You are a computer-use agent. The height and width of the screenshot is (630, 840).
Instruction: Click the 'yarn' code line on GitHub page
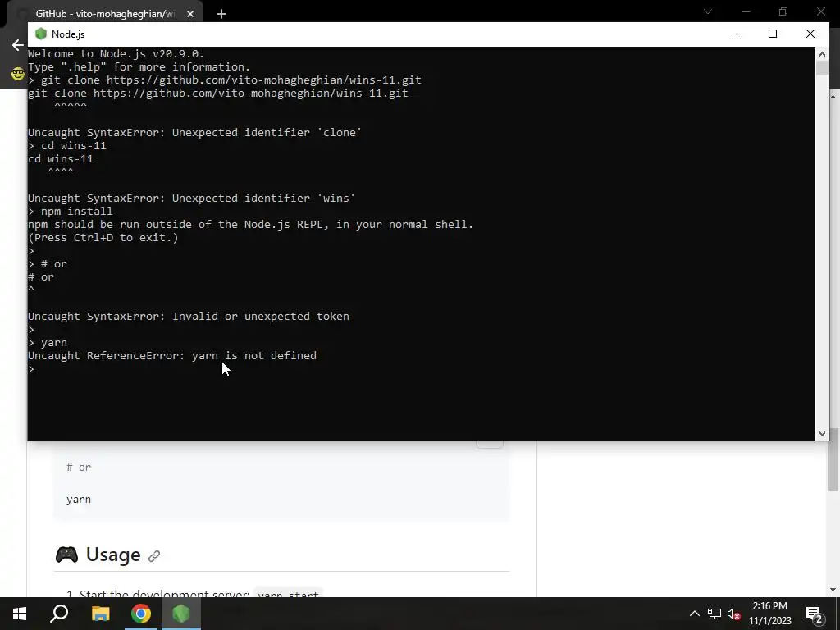click(x=79, y=500)
